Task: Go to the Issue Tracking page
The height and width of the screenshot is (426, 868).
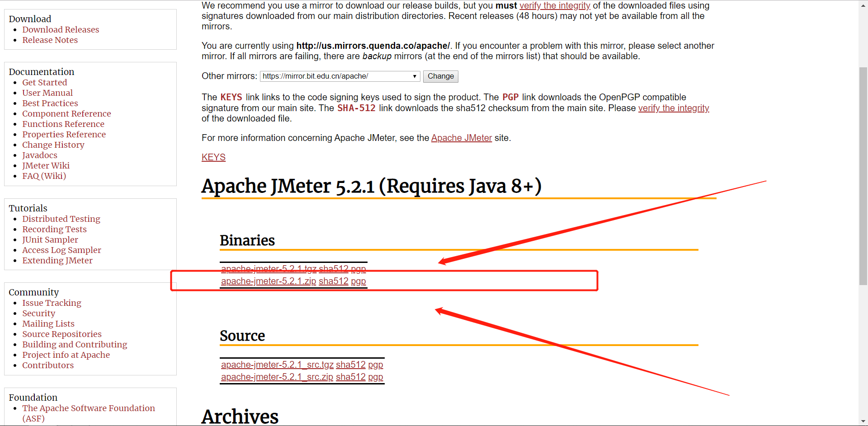Action: click(52, 303)
